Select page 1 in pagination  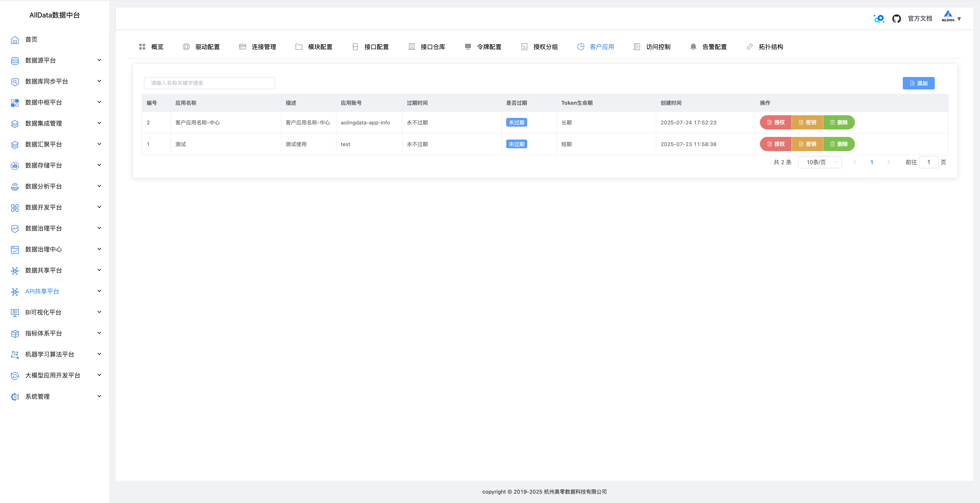[871, 162]
